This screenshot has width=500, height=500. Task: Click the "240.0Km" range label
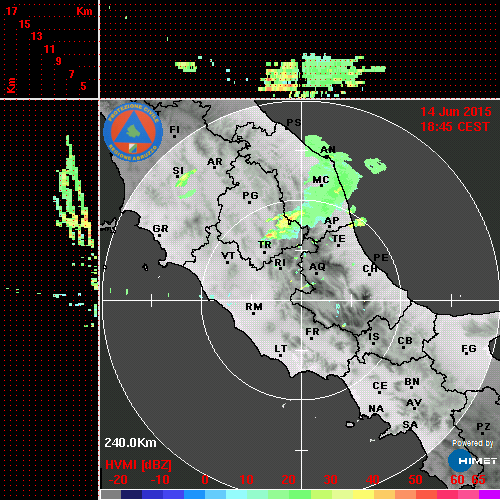[x=130, y=443]
